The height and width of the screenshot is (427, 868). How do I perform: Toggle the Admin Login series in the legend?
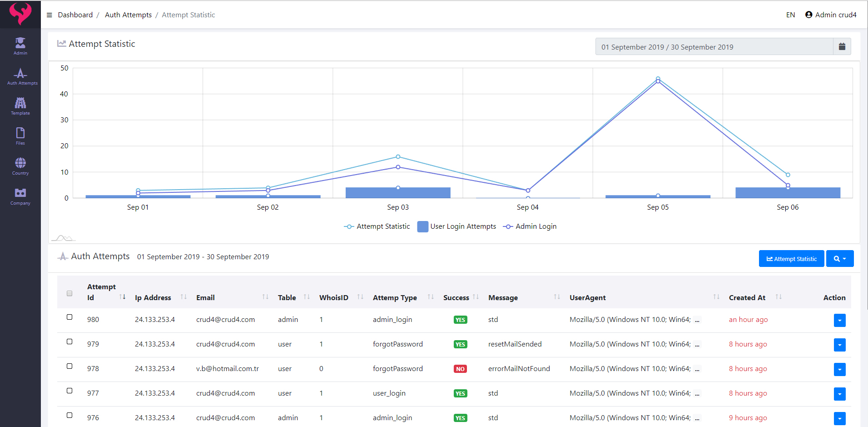pyautogui.click(x=530, y=226)
